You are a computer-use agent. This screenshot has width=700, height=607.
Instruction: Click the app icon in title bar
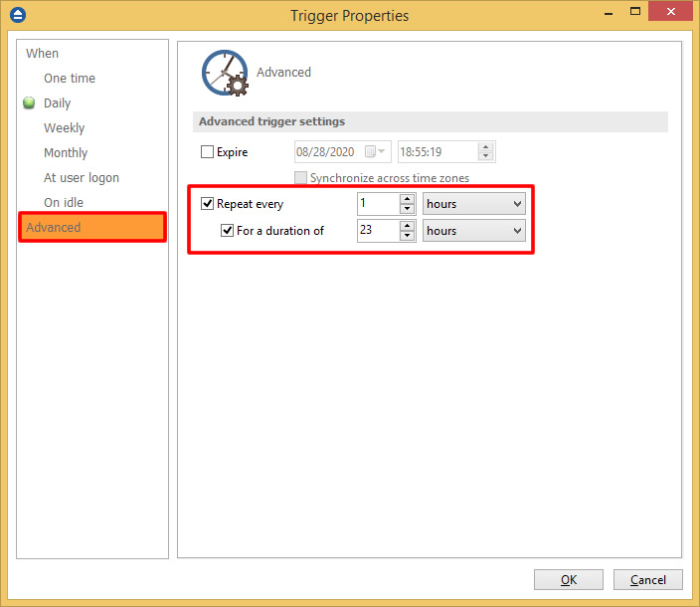tap(17, 15)
